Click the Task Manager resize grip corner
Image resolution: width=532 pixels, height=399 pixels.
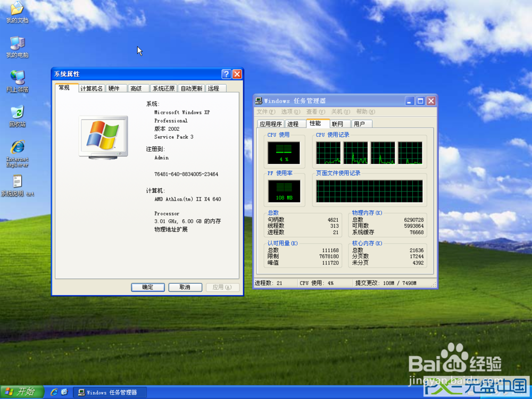pos(433,285)
